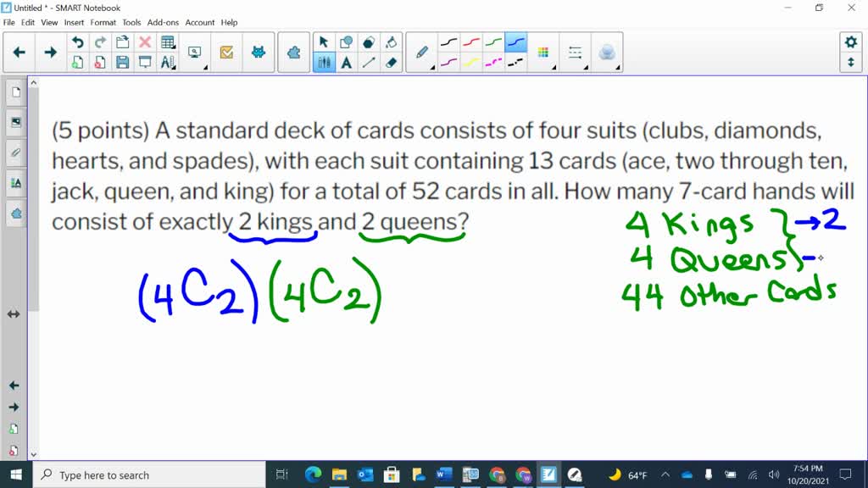Save the notebook file
The image size is (868, 488).
pyautogui.click(x=122, y=63)
